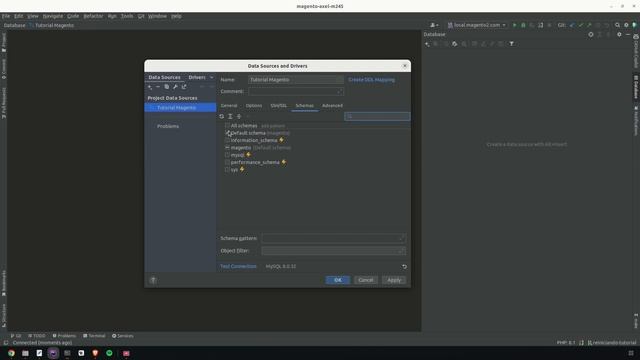
Task: Open the Navigate menu
Action: click(x=53, y=16)
